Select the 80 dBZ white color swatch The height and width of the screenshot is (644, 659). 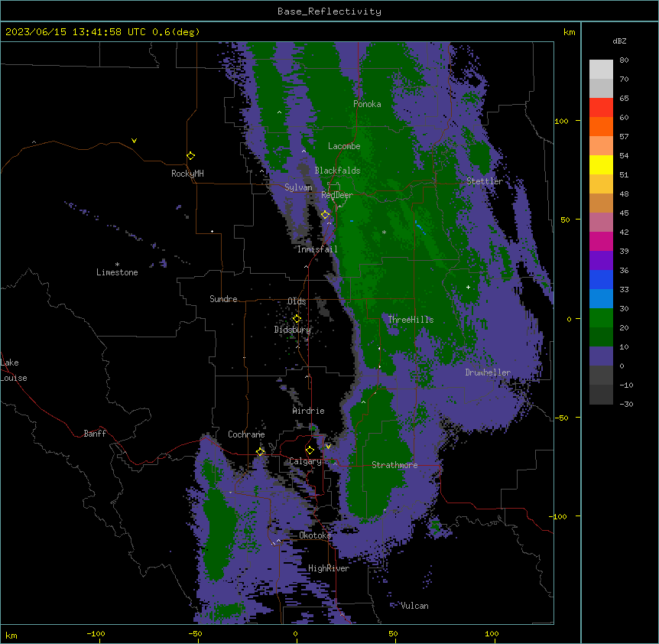tap(601, 70)
